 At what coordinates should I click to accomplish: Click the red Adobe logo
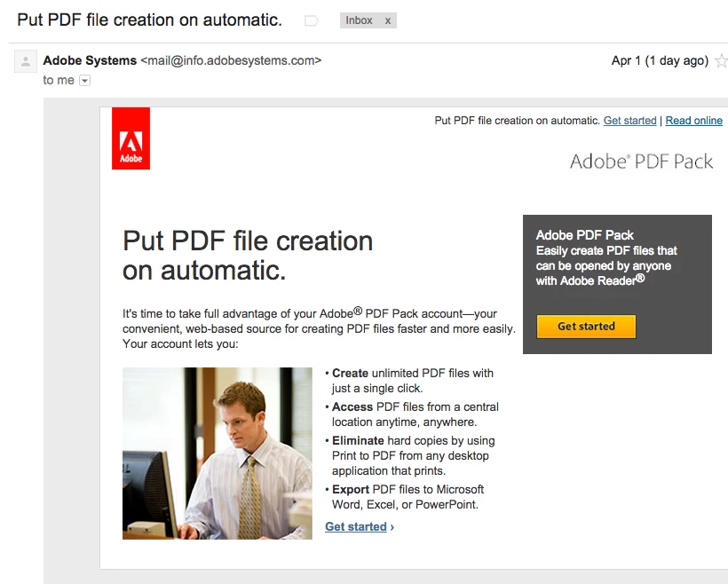tap(131, 138)
